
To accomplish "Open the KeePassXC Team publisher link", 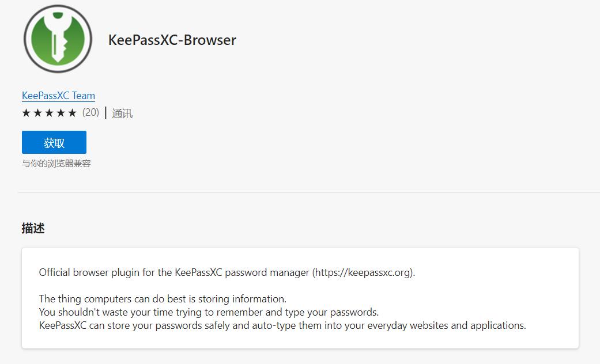I will coord(58,96).
